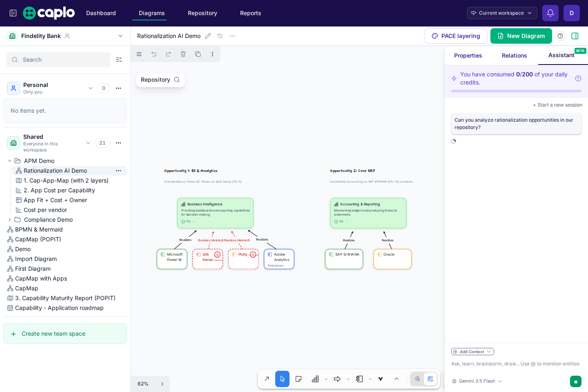Open the user avatar D menu
This screenshot has height=392, width=588.
pyautogui.click(x=572, y=13)
